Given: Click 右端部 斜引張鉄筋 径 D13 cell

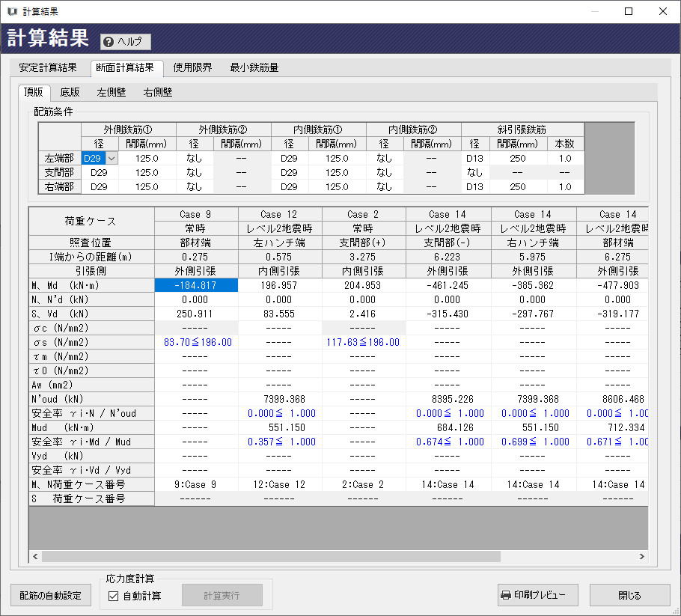Looking at the screenshot, I should point(475,187).
